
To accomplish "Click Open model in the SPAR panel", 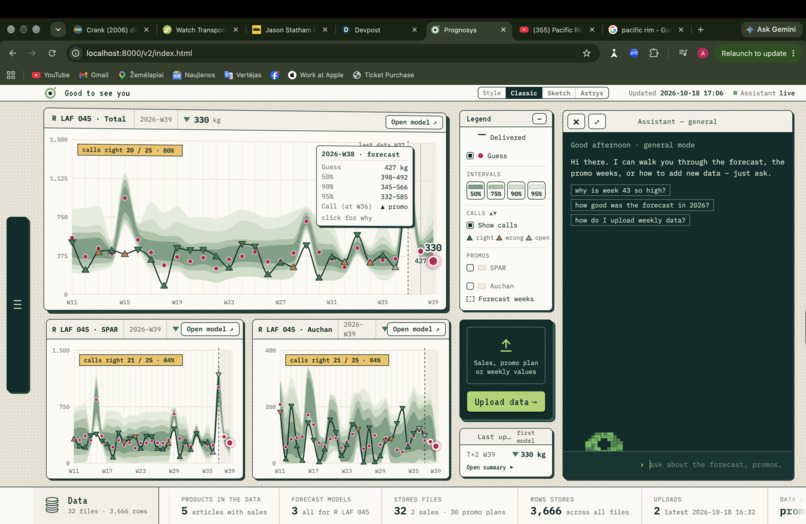I will click(210, 329).
